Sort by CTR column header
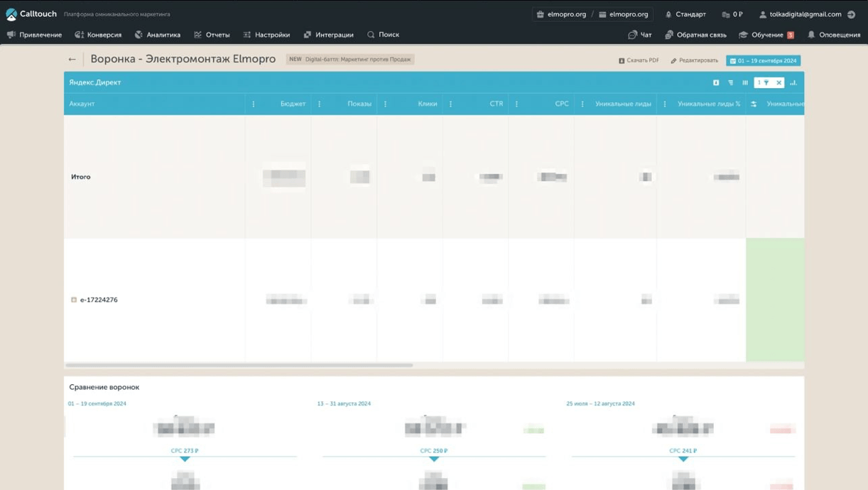Image resolution: width=868 pixels, height=490 pixels. [497, 104]
